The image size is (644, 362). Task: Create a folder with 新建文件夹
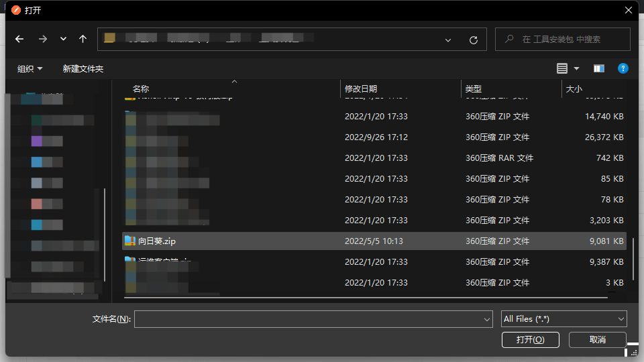pos(83,68)
